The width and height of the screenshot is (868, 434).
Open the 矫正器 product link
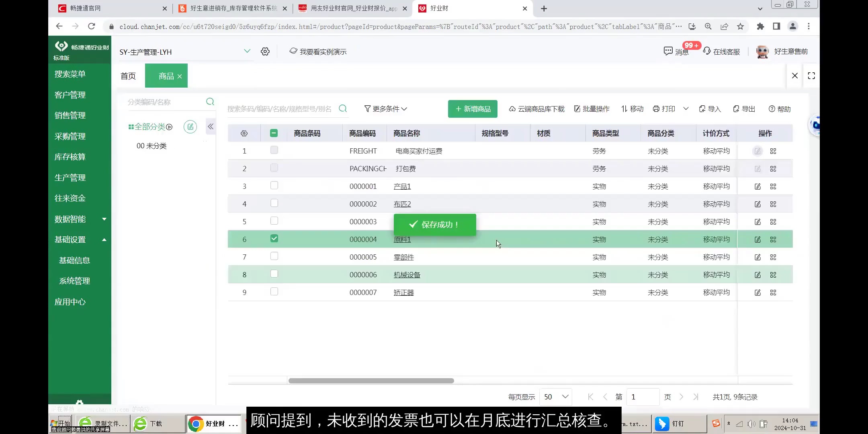[x=403, y=292]
